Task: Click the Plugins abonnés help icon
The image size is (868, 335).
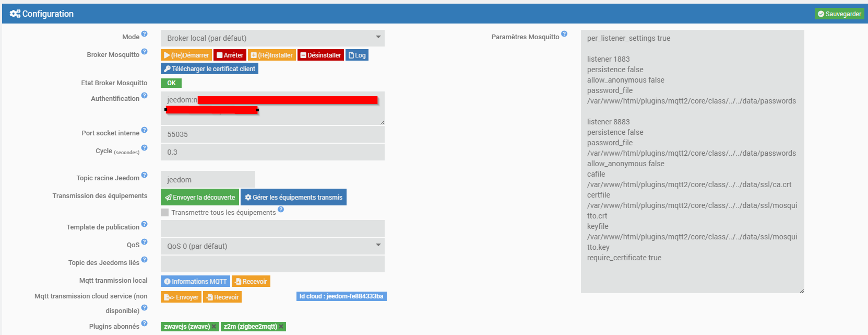Action: click(x=145, y=323)
